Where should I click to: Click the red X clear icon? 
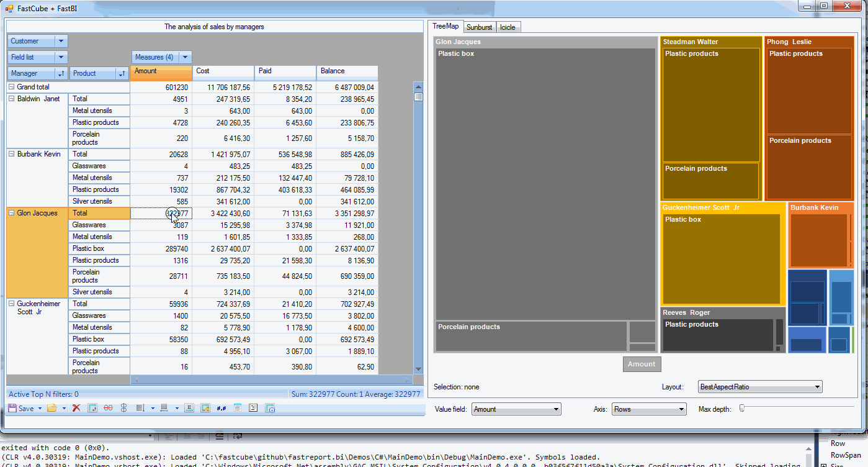76,408
